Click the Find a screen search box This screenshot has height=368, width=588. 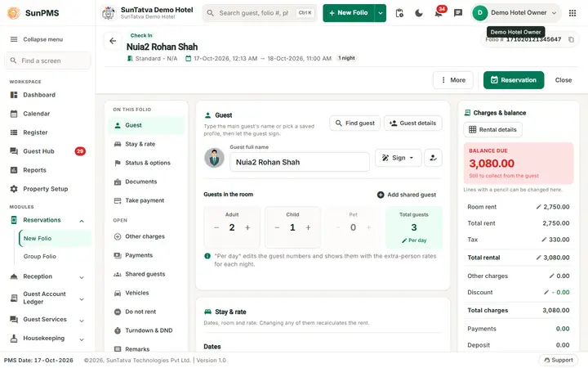(47, 61)
